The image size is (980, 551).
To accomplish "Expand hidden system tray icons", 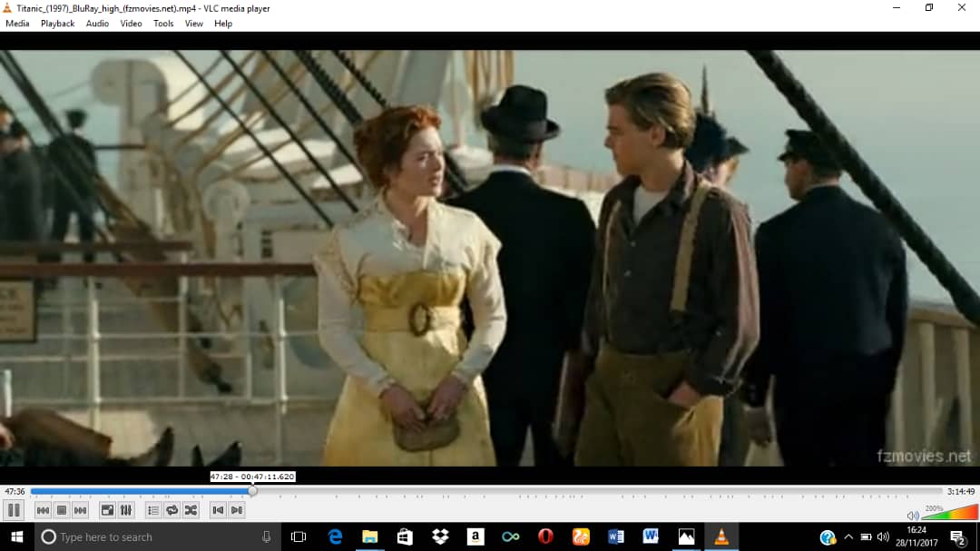I will tap(848, 536).
